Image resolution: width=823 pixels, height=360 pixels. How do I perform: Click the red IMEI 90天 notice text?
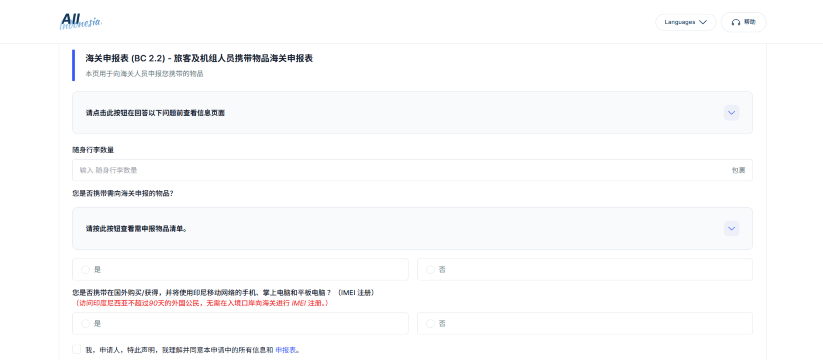[x=201, y=303]
